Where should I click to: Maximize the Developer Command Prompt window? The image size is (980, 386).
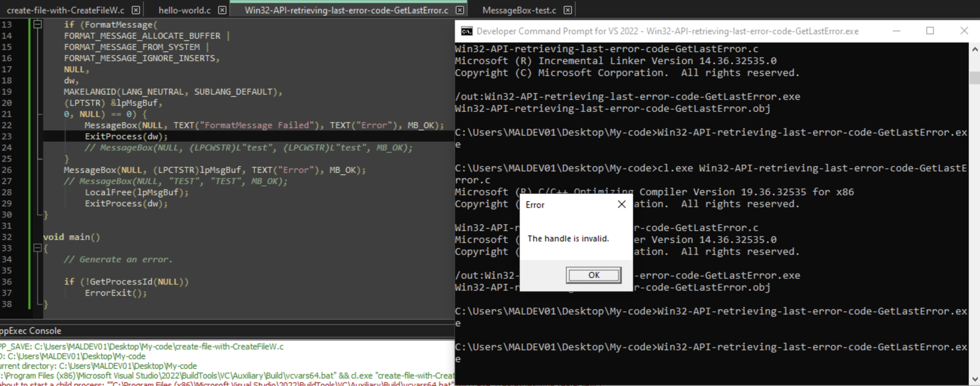click(930, 31)
